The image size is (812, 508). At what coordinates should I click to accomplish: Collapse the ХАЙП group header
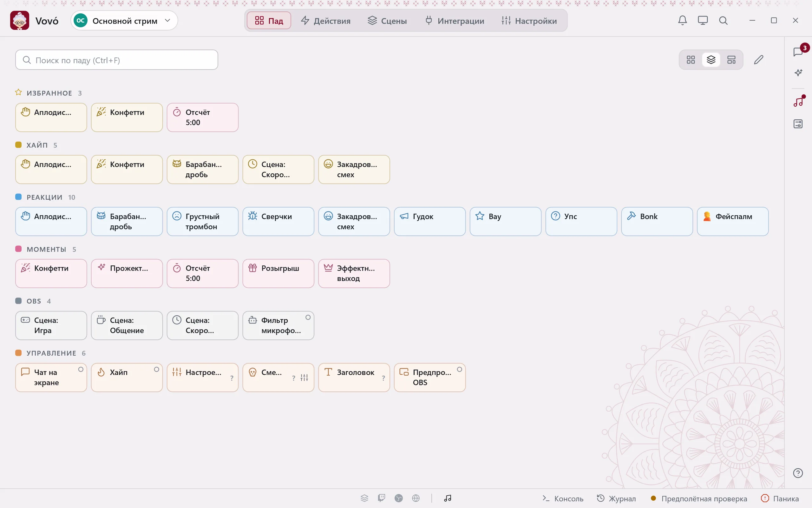pyautogui.click(x=36, y=145)
